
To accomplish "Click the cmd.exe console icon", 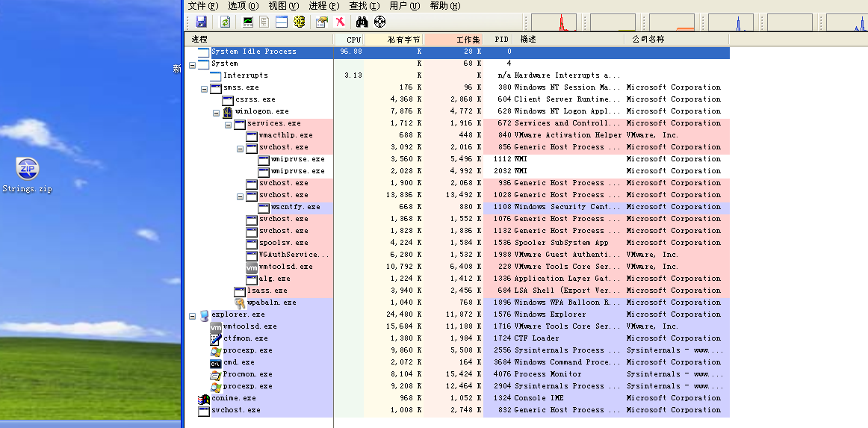I will [x=216, y=363].
